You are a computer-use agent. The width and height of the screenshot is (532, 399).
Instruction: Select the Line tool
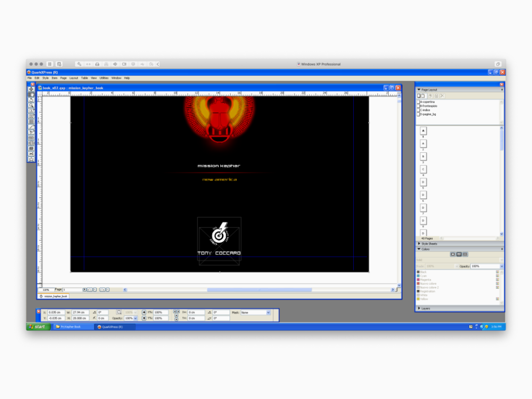[x=31, y=127]
